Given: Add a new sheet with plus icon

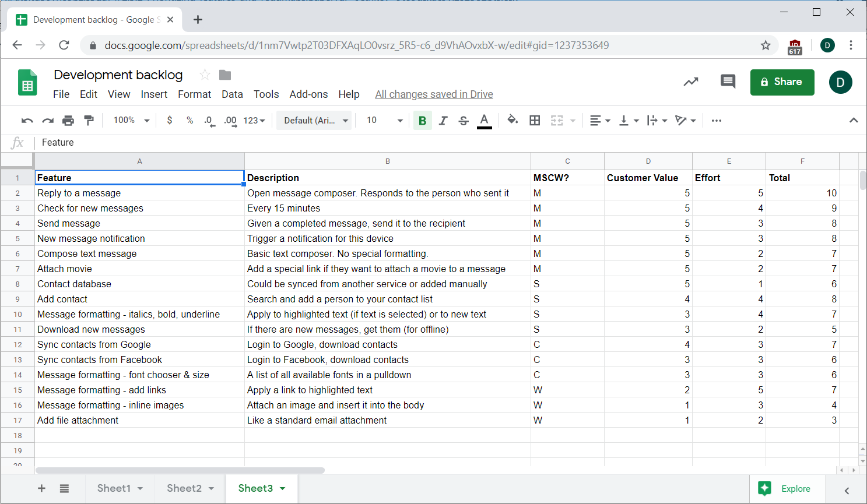Looking at the screenshot, I should (41, 488).
